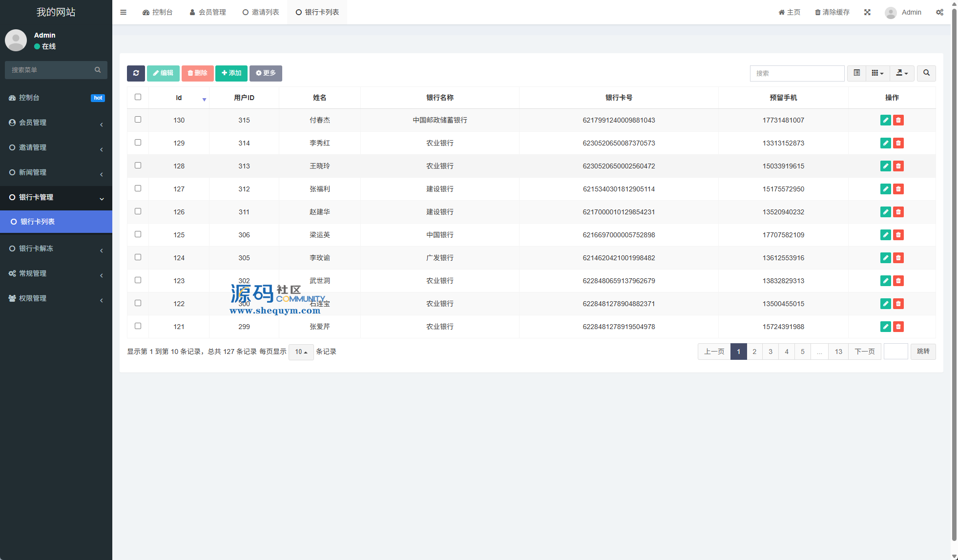The width and height of the screenshot is (958, 560).
Task: Click the magnifier search button beside the export icon
Action: tap(926, 73)
